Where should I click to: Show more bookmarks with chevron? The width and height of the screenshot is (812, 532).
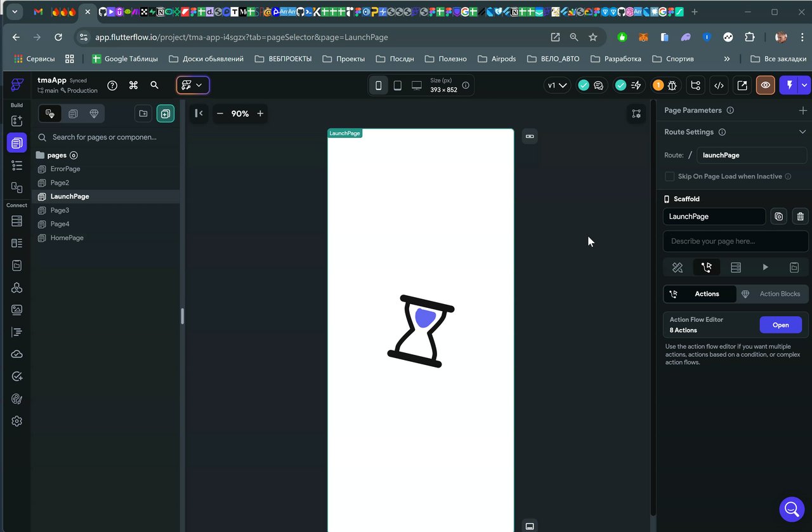point(727,58)
